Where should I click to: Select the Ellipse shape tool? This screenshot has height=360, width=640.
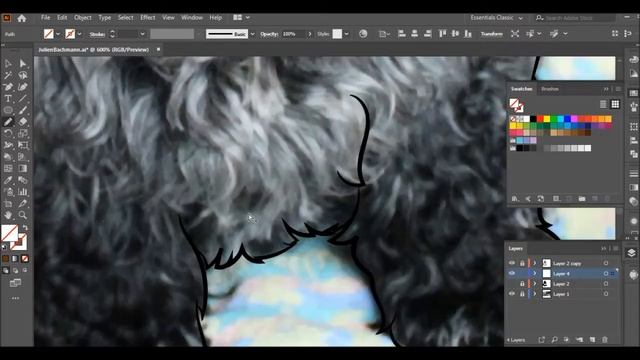coord(8,110)
